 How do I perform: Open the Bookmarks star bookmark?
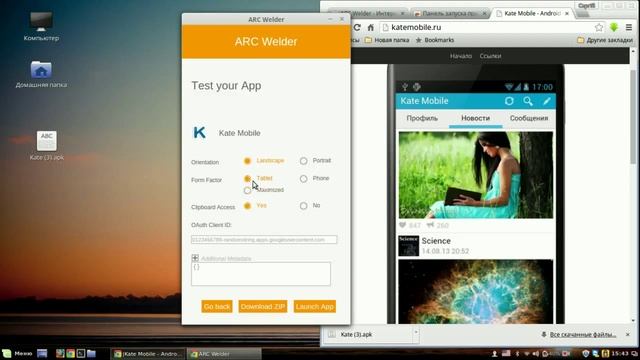tap(435, 40)
